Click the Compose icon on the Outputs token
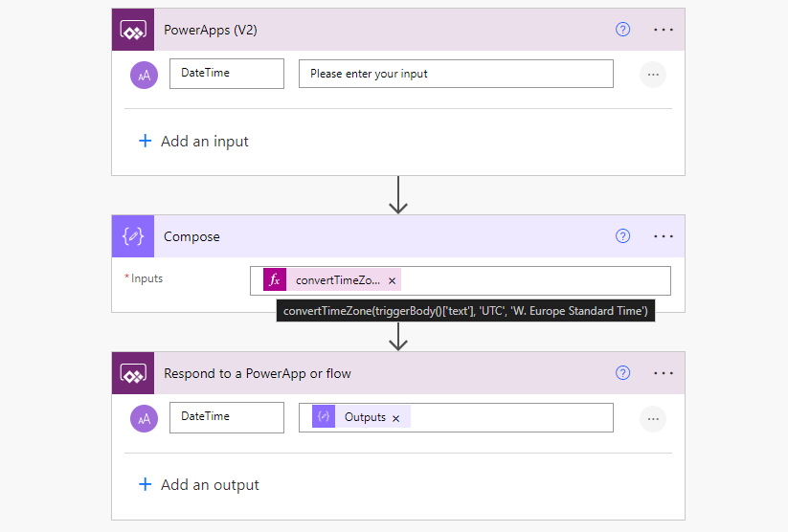This screenshot has height=532, width=788. (x=324, y=416)
